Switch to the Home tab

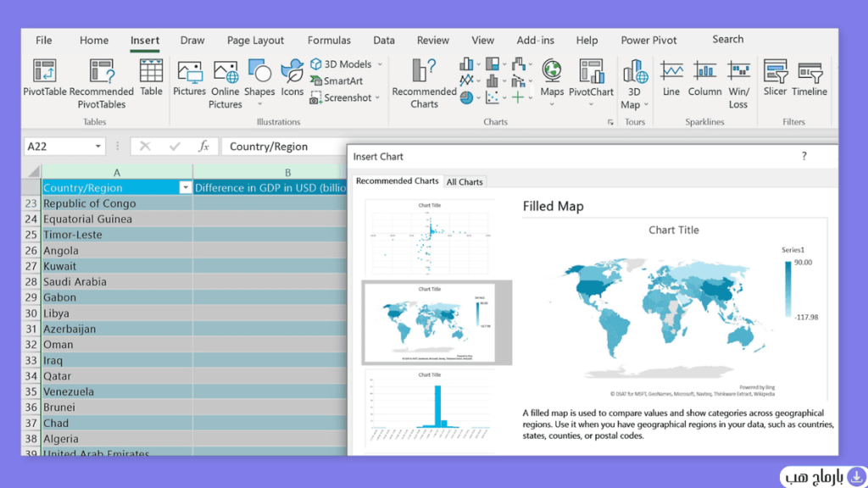click(94, 41)
